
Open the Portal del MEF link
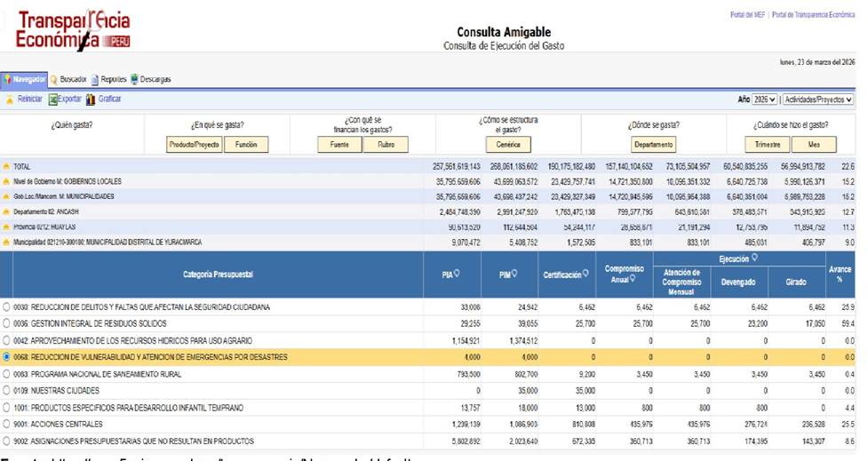tap(748, 15)
